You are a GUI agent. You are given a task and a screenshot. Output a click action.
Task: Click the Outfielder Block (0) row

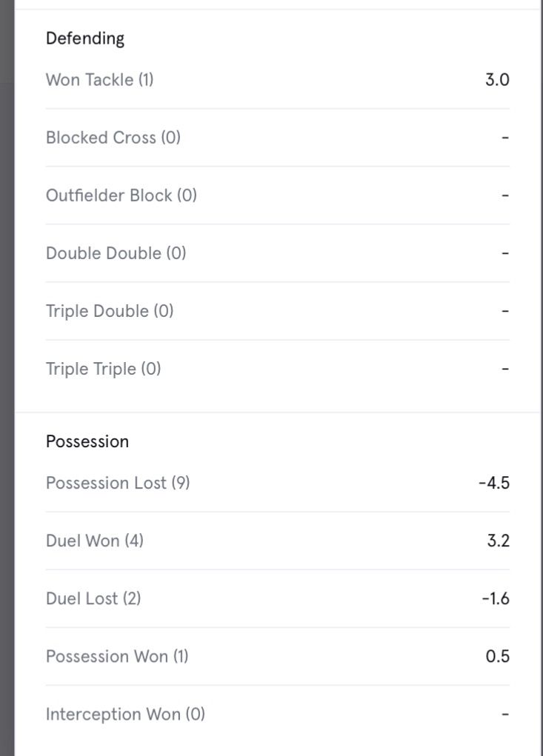click(121, 195)
